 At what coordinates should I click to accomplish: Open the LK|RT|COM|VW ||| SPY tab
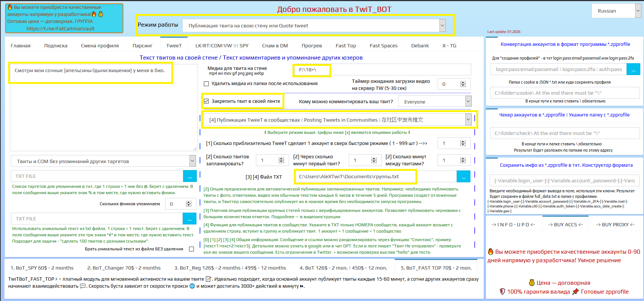click(222, 45)
